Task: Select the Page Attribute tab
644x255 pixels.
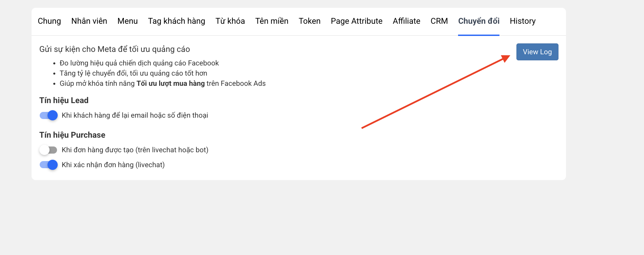Action: [357, 21]
